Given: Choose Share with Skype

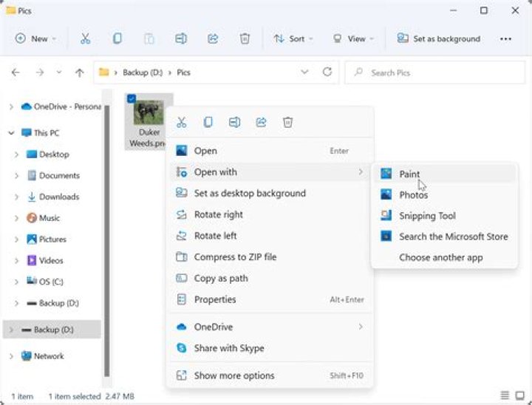Looking at the screenshot, I should point(270,348).
